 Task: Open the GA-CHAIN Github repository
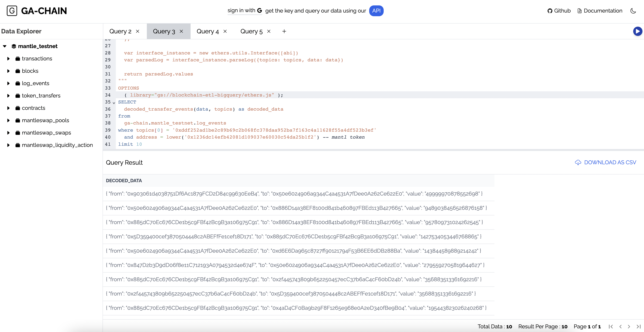559,11
